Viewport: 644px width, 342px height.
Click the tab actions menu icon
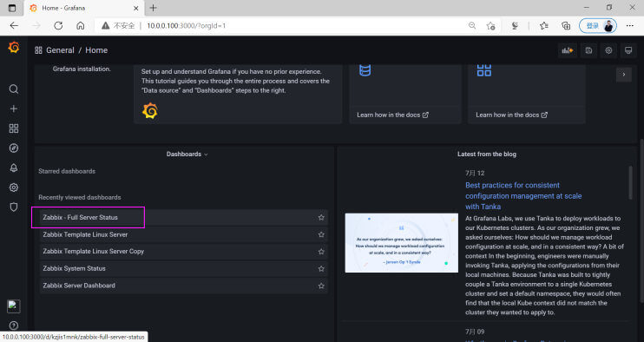(12, 8)
